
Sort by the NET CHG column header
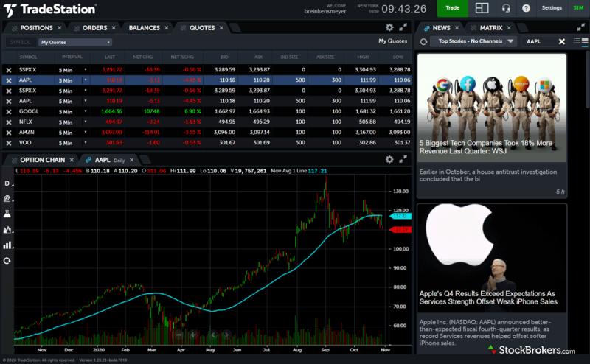click(x=142, y=57)
